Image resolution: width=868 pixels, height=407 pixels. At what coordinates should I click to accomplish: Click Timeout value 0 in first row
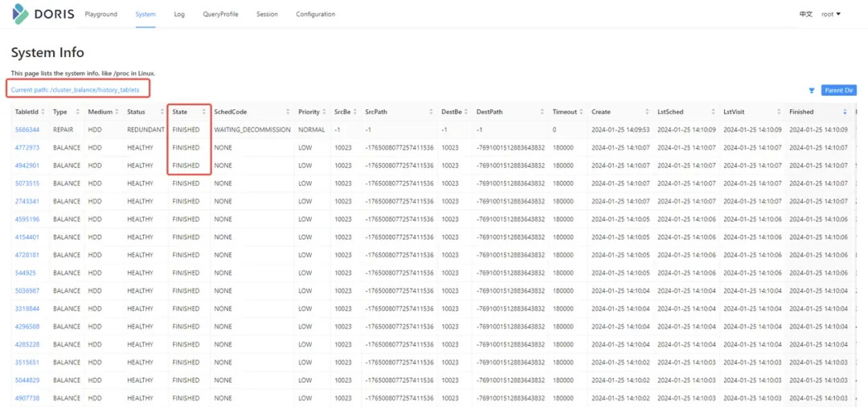pyautogui.click(x=554, y=129)
